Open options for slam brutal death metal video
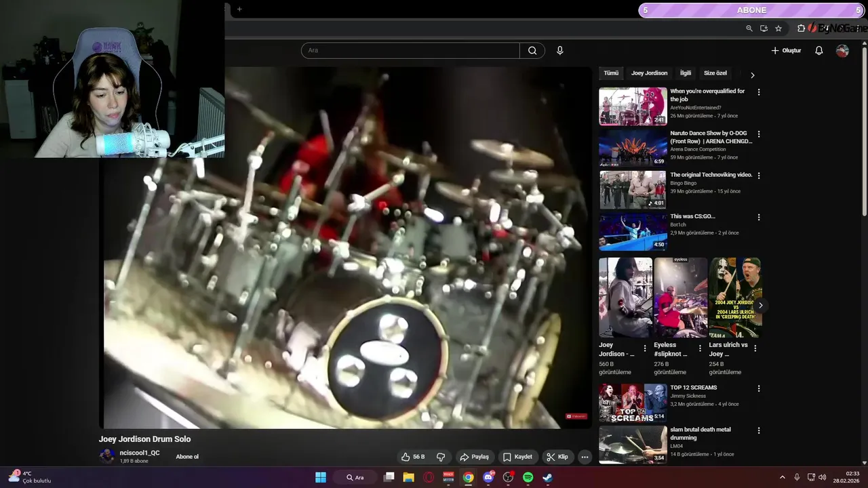Screen dimensions: 868x488 point(759,430)
